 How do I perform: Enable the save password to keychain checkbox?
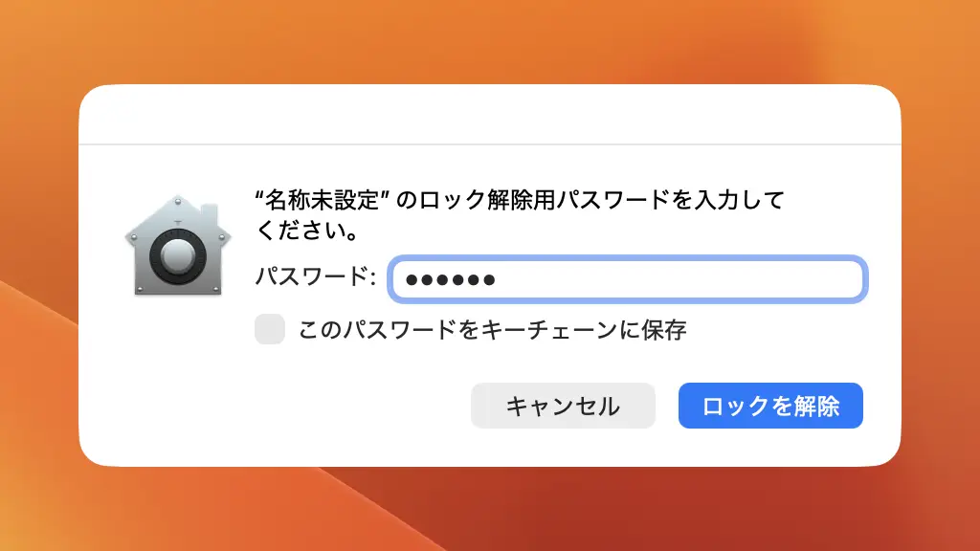(270, 330)
